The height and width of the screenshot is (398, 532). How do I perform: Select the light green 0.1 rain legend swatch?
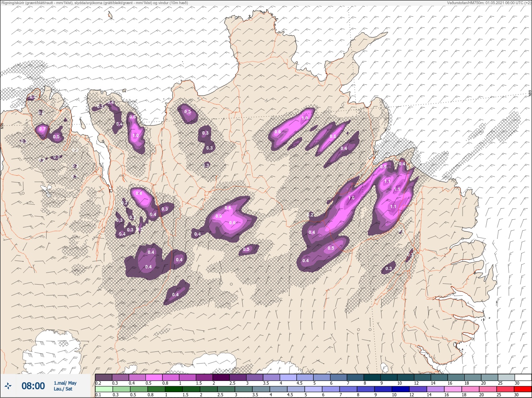tap(103, 389)
